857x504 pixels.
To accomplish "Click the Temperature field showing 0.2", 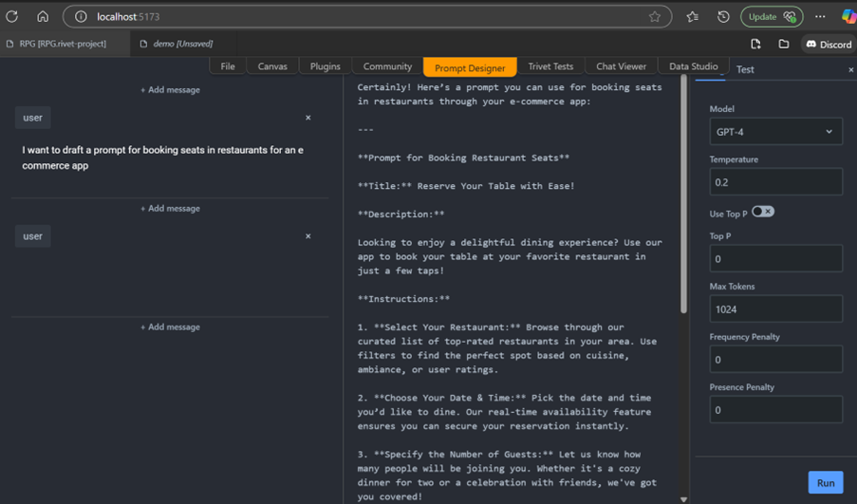I will (x=775, y=182).
